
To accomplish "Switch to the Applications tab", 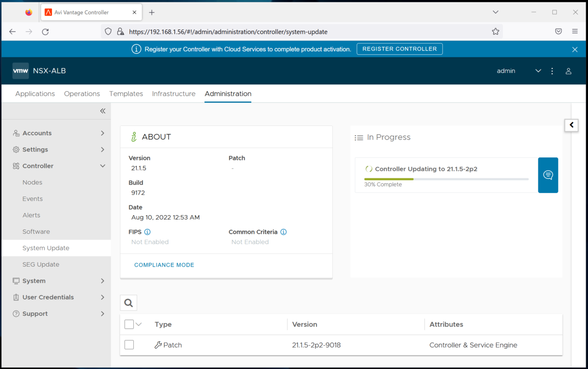I will (35, 94).
